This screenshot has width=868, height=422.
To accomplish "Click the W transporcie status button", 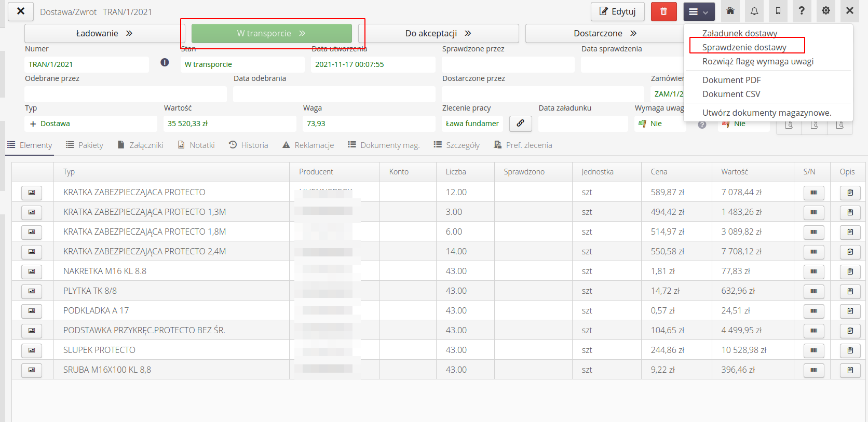I will 272,33.
